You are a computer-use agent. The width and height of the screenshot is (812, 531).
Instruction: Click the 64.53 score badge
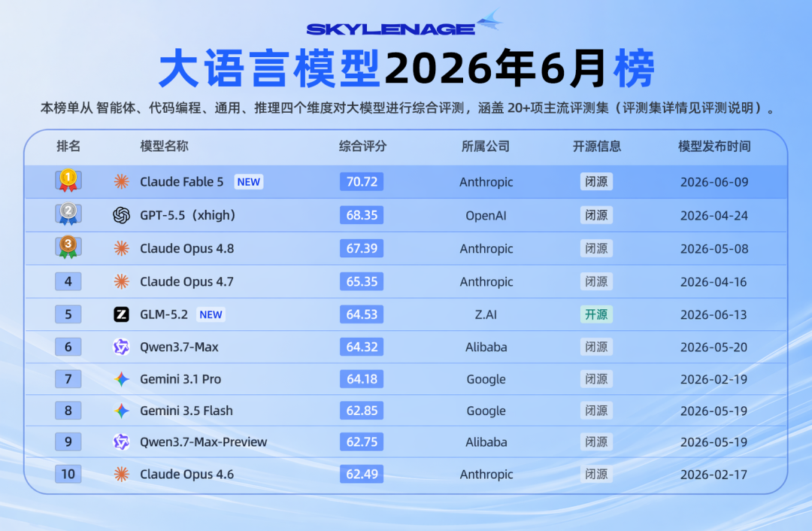pyautogui.click(x=362, y=314)
